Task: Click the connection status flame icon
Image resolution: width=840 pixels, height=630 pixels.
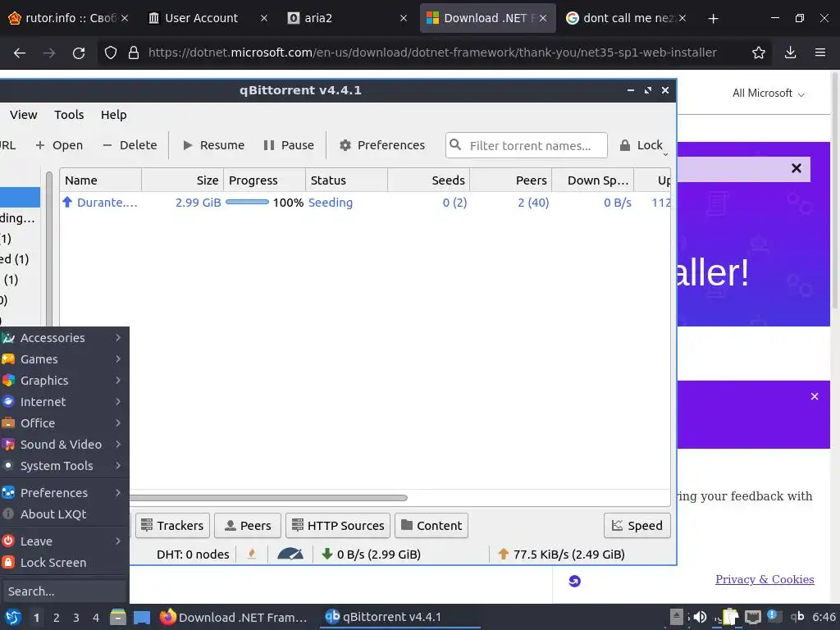Action: coord(252,555)
